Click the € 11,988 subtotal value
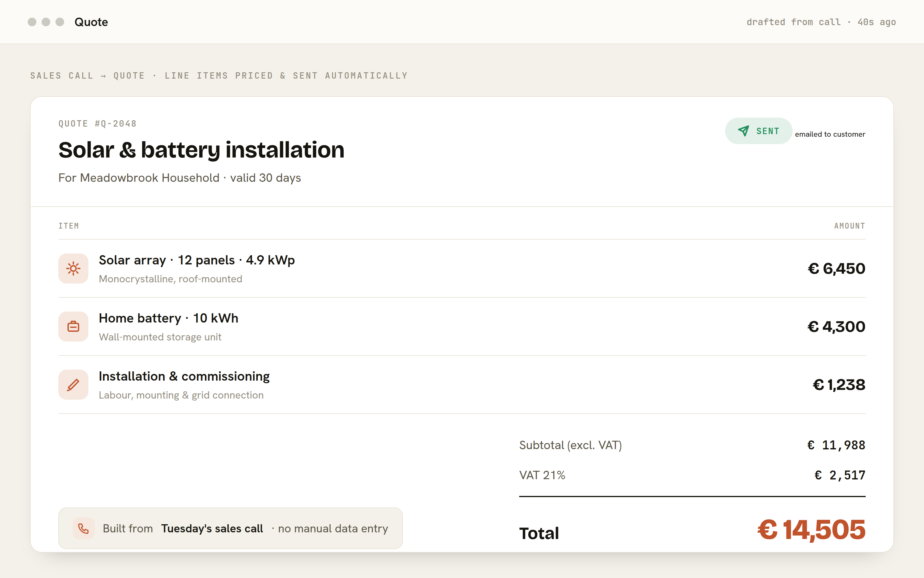Screen dimensions: 924x578 click(836, 445)
